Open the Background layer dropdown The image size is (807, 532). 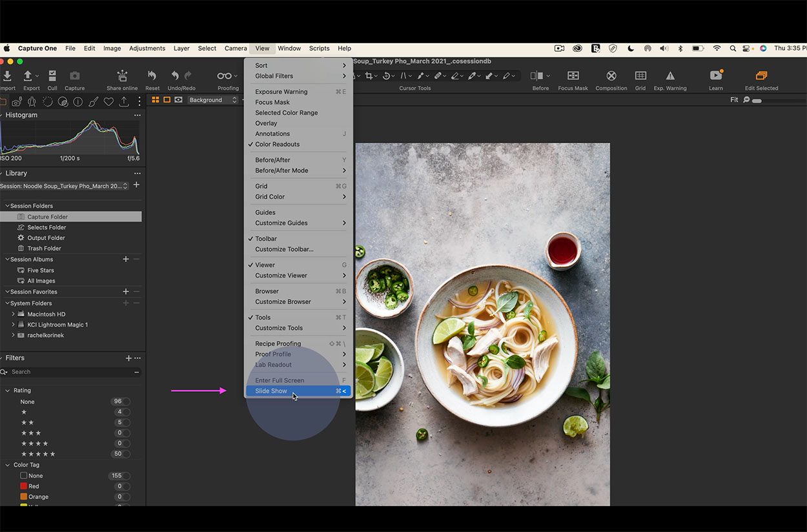pos(213,100)
